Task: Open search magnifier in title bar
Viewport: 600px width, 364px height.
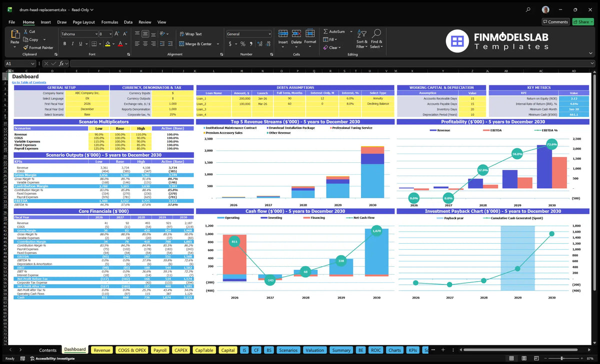Action: pyautogui.click(x=528, y=9)
